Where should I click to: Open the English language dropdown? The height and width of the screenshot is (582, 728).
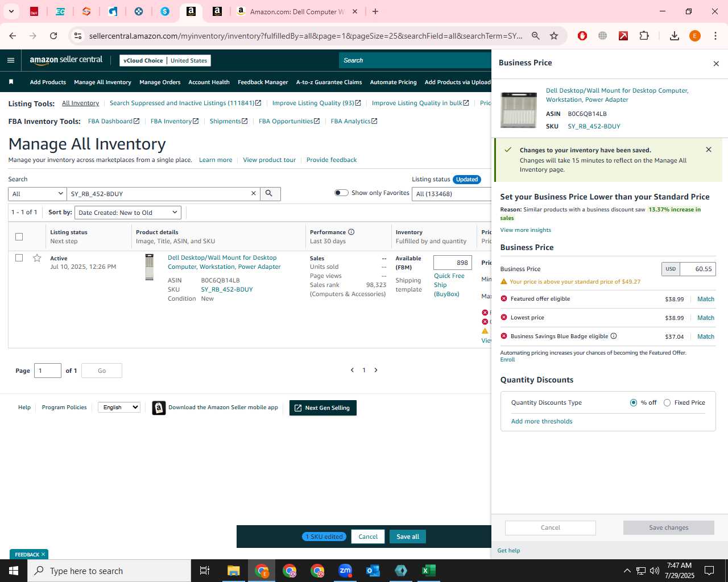click(119, 407)
